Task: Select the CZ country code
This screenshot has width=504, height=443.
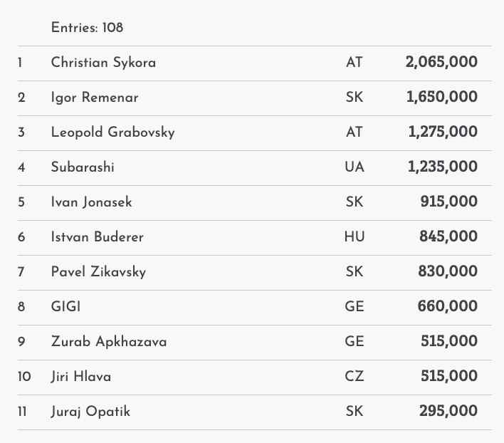Action: pyautogui.click(x=354, y=377)
